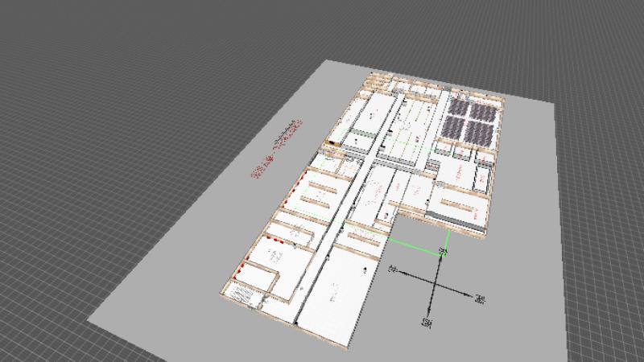Select the dark seating grid in the top-right room
Screen dimensions: 644x362
[473, 121]
